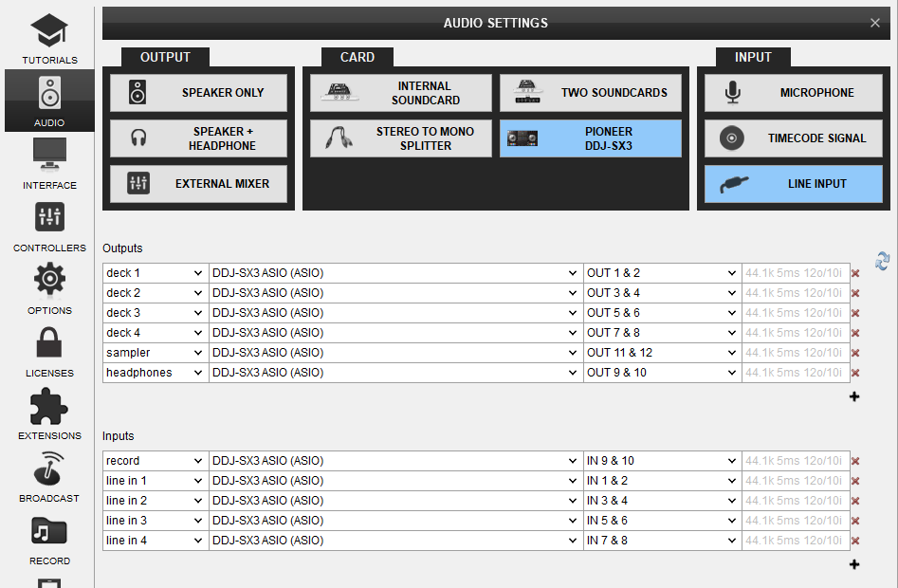898x588 pixels.
Task: Open the Record section in the sidebar
Action: (x=49, y=540)
